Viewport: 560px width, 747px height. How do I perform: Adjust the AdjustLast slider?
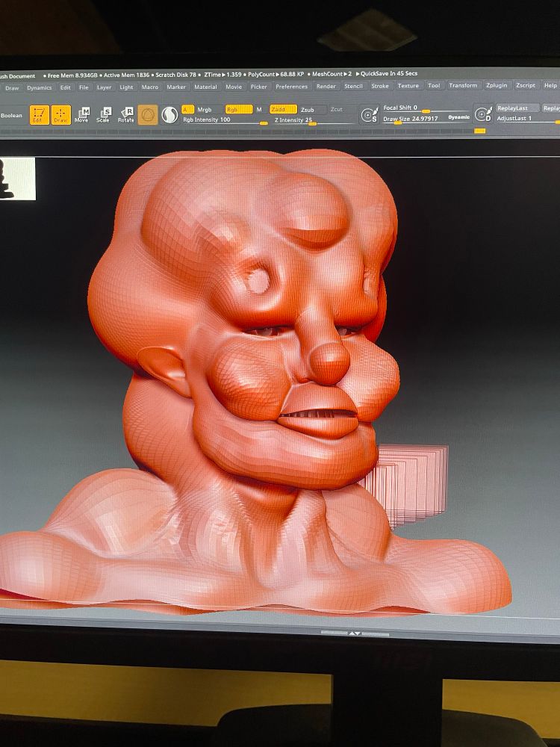528,119
